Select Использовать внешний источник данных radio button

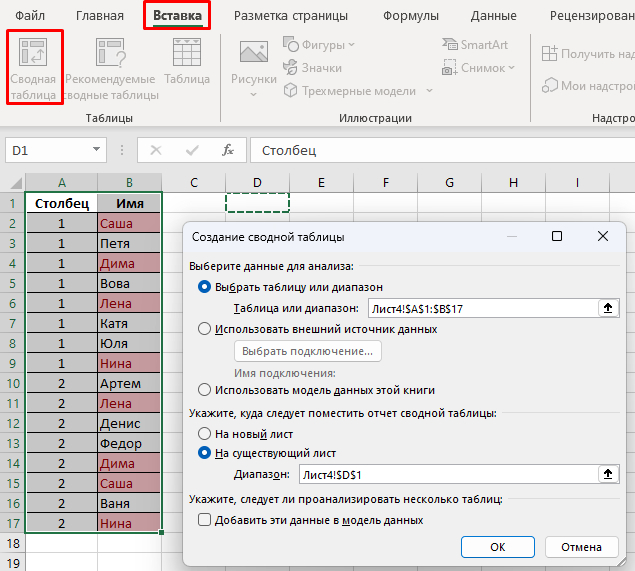pos(205,329)
